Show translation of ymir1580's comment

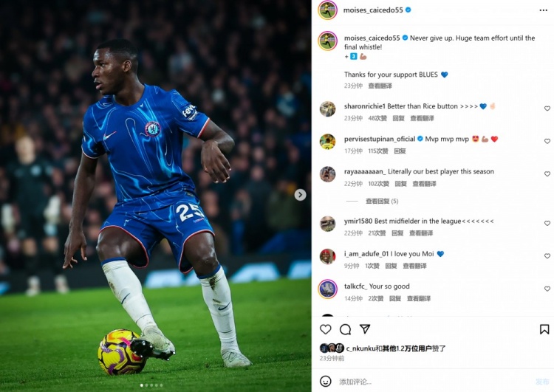click(421, 233)
